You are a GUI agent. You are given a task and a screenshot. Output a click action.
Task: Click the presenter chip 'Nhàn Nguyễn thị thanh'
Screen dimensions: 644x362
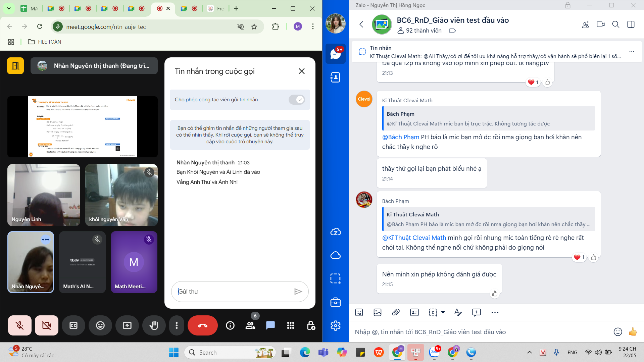[x=94, y=66]
